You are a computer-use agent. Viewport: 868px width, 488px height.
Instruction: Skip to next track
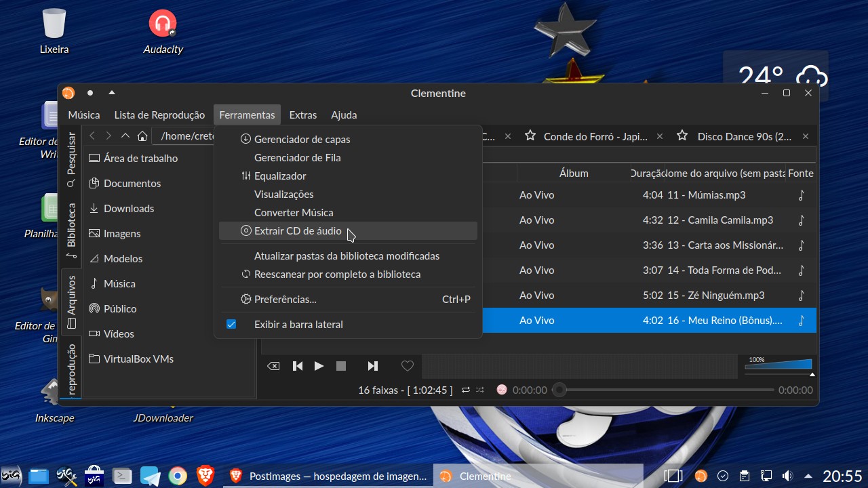click(372, 366)
